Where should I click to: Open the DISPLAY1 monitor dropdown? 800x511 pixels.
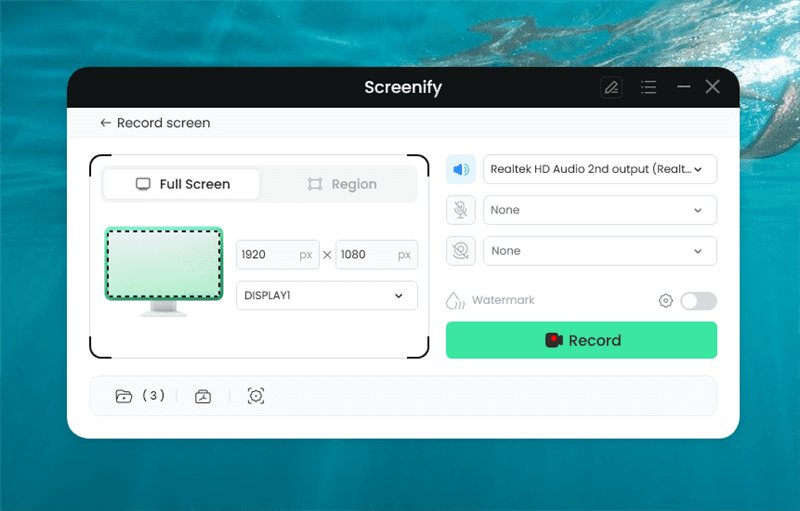[327, 296]
